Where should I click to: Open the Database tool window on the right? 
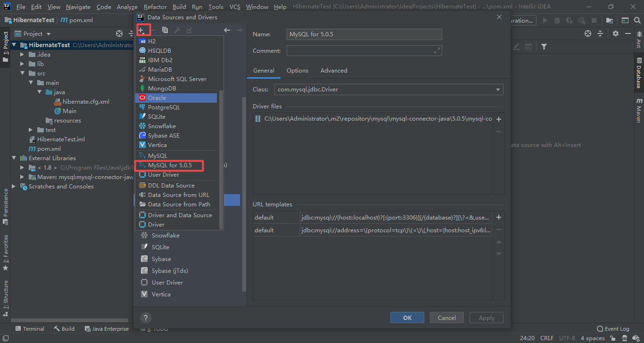640,72
